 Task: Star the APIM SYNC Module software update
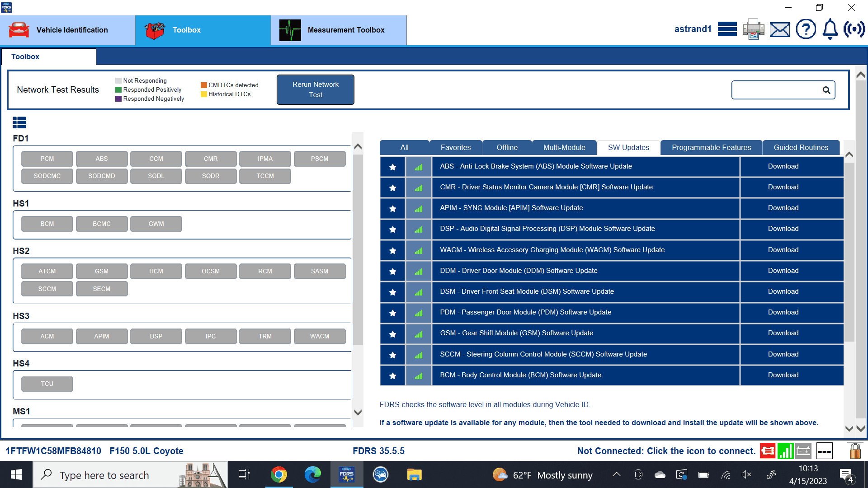pyautogui.click(x=392, y=208)
